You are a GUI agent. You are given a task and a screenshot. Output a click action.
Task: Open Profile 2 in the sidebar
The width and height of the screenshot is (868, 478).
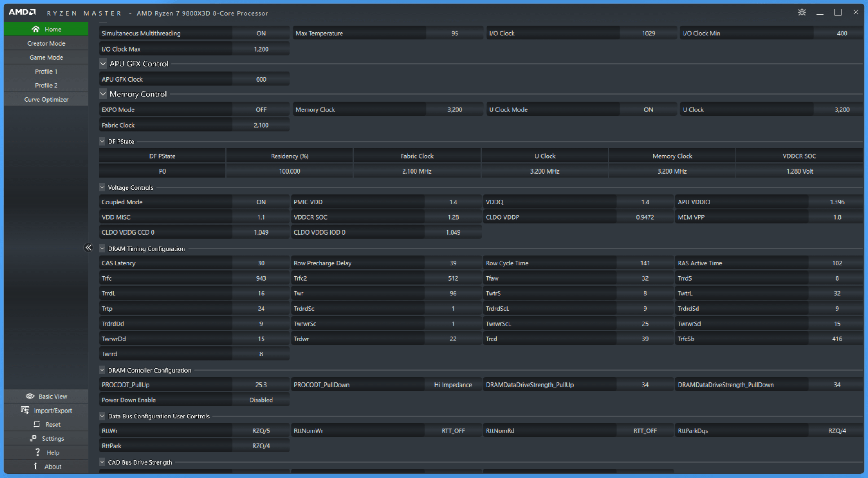click(46, 85)
